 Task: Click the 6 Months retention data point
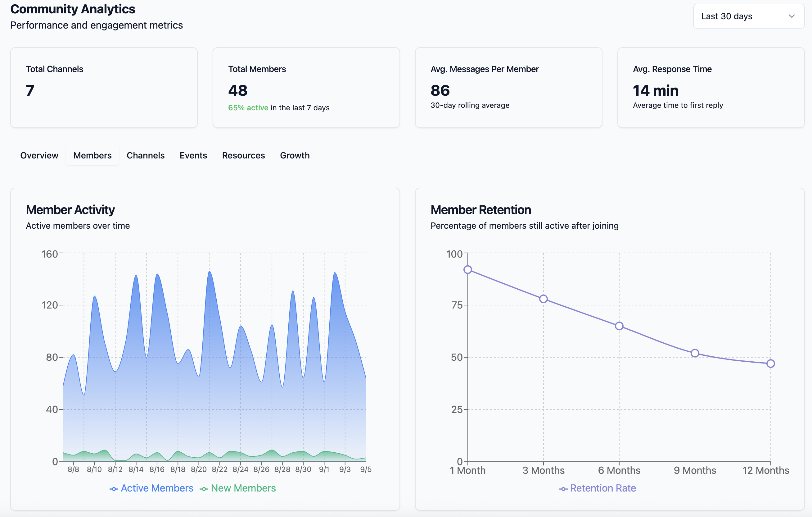click(x=619, y=326)
